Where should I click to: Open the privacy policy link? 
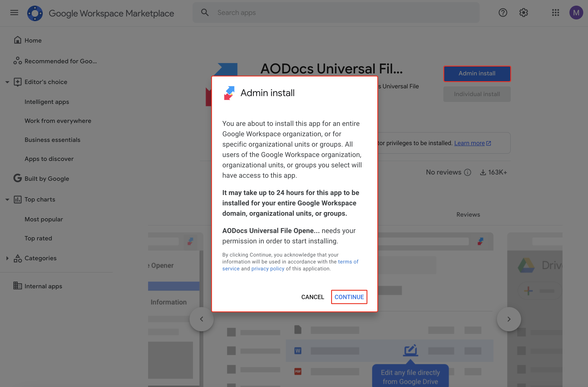click(x=268, y=269)
